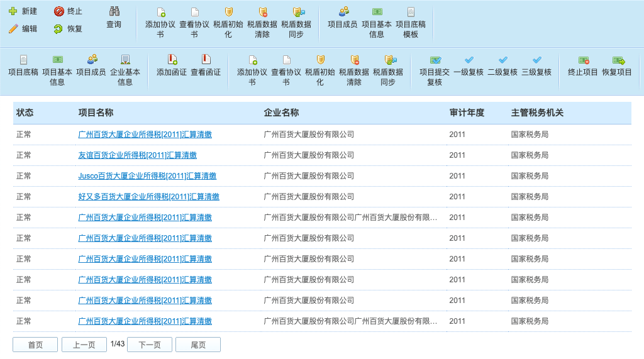Viewport: 644px width, 359px height.
Task: Click the 恢复 restore icon
Action: click(x=58, y=29)
